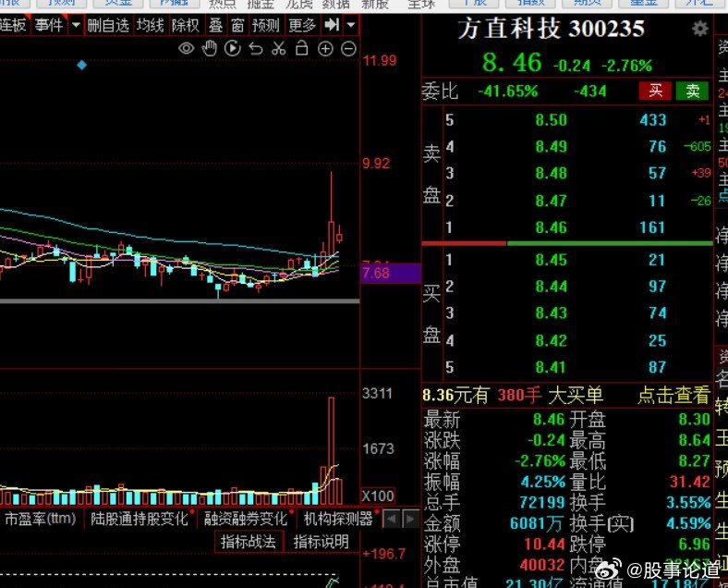Viewport: 728px width, 588px height.
Task: Click 点击查看 link for large orders
Action: coord(673,396)
